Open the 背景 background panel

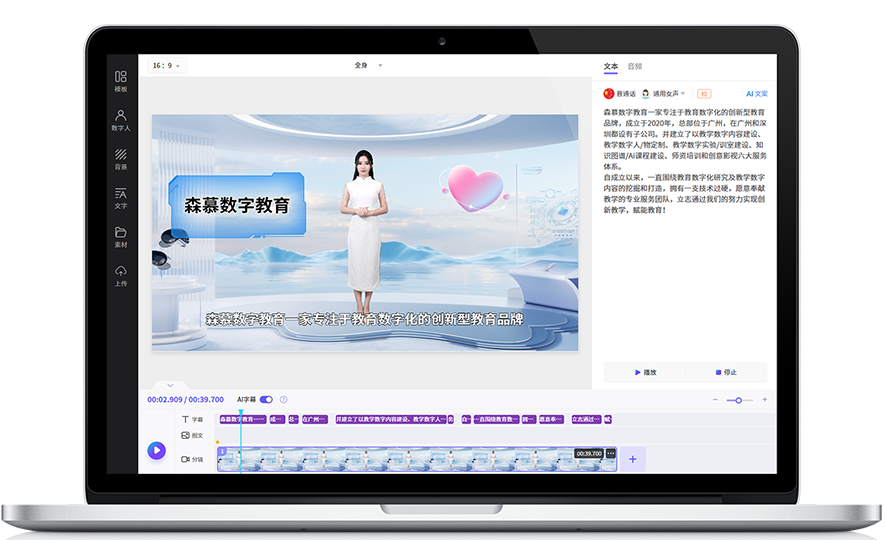coord(121,159)
